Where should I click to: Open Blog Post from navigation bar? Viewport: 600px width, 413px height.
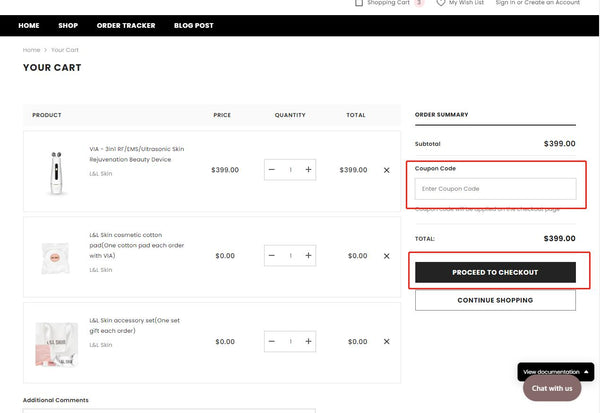194,25
